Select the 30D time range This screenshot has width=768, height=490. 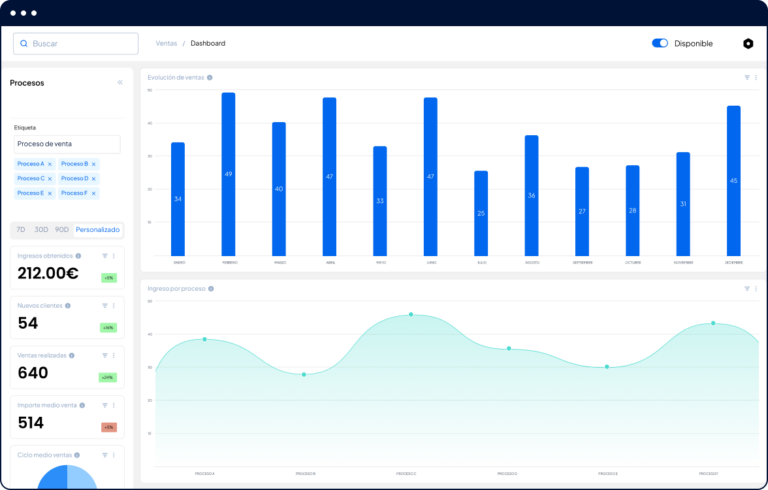[x=41, y=229]
